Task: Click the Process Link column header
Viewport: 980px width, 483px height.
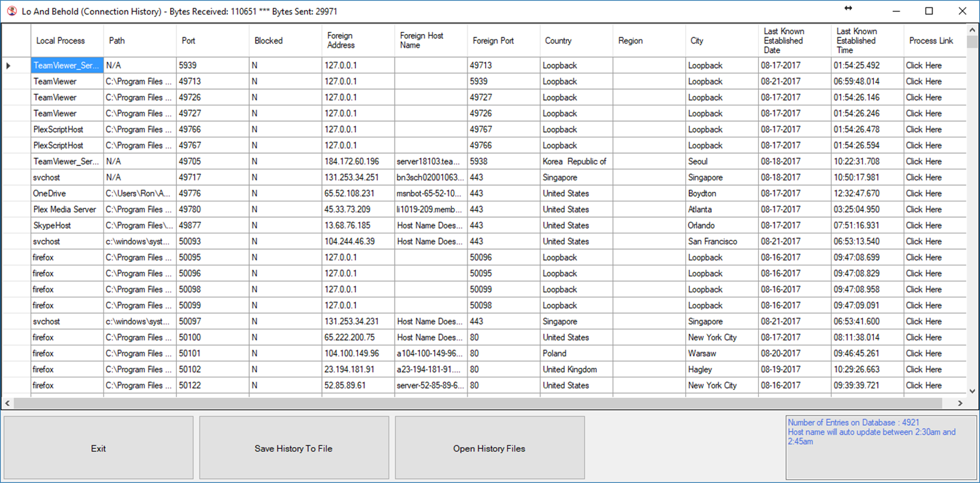Action: [x=935, y=41]
